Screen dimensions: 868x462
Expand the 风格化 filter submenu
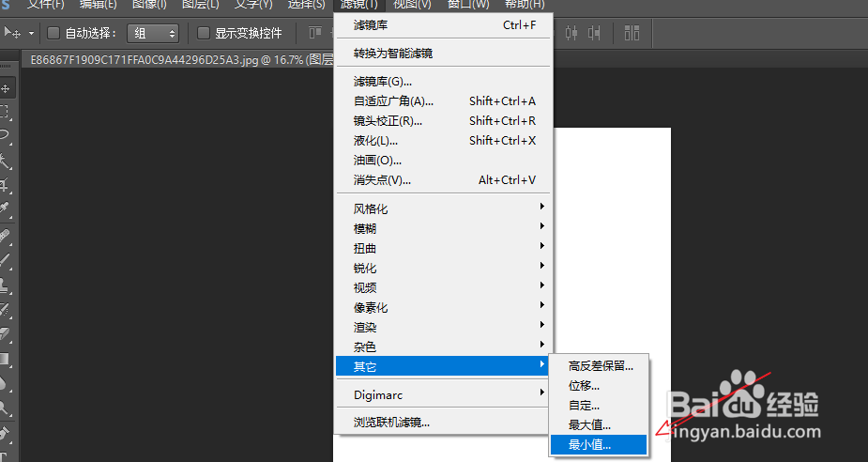pyautogui.click(x=442, y=208)
